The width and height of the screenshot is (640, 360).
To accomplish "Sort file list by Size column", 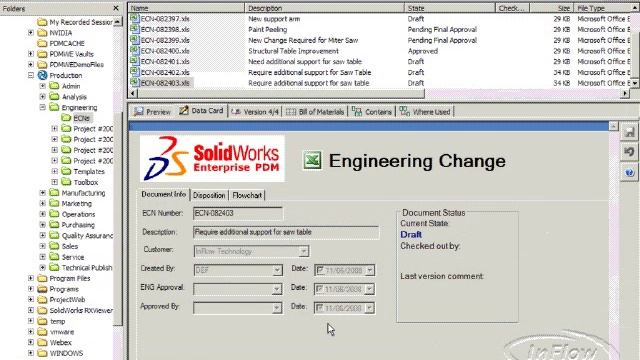I will [x=551, y=8].
